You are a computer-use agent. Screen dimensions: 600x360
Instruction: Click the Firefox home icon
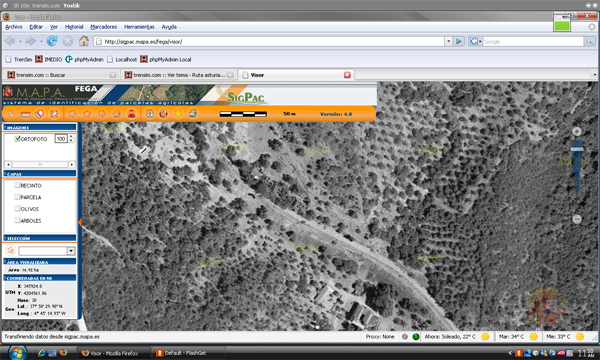click(84, 41)
